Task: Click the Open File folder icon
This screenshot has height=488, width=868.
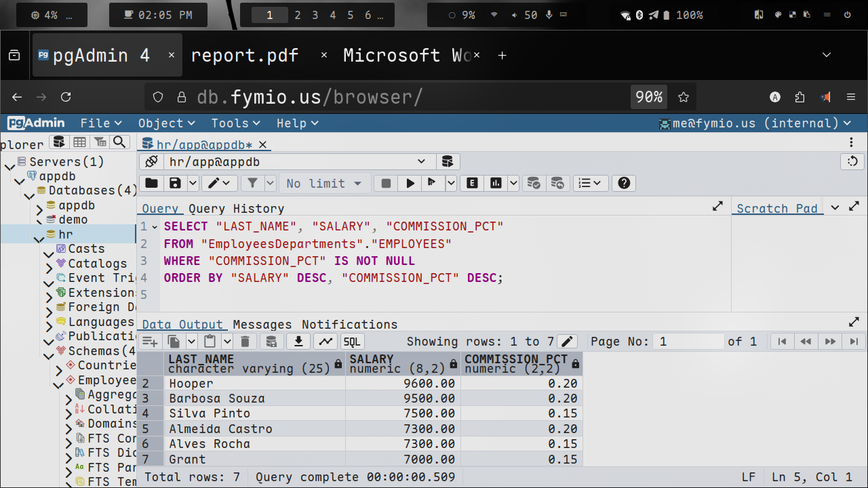Action: point(151,183)
